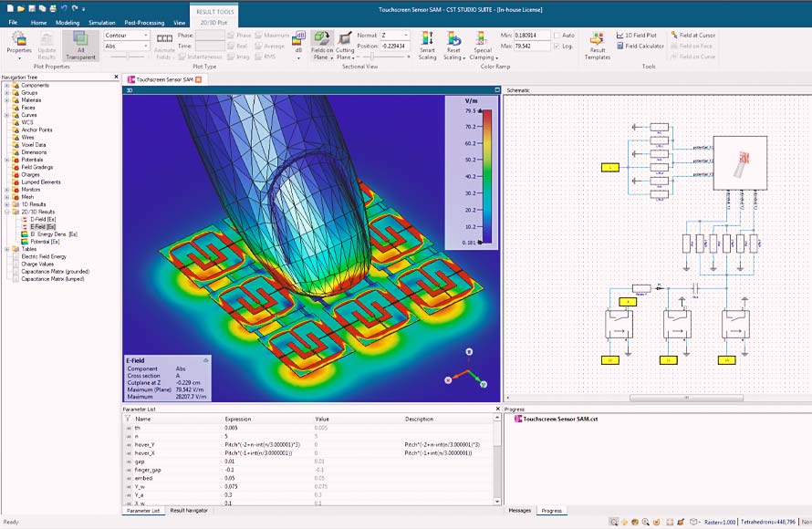Close the Navigation Tree panel

click(x=116, y=77)
